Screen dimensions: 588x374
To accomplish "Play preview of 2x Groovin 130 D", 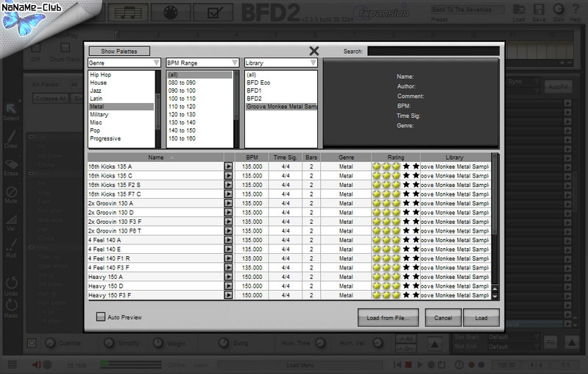I will pyautogui.click(x=228, y=213).
